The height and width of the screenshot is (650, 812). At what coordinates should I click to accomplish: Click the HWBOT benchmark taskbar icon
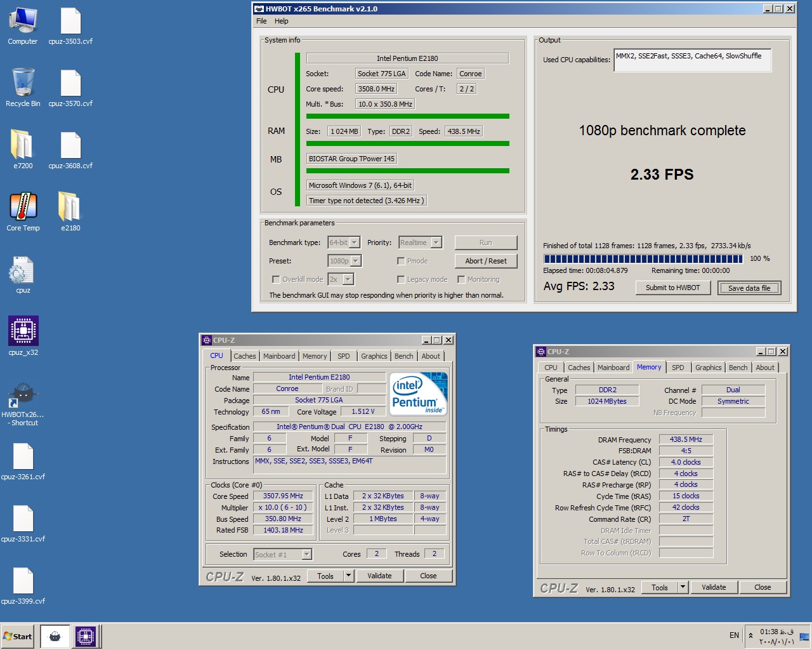[55, 636]
